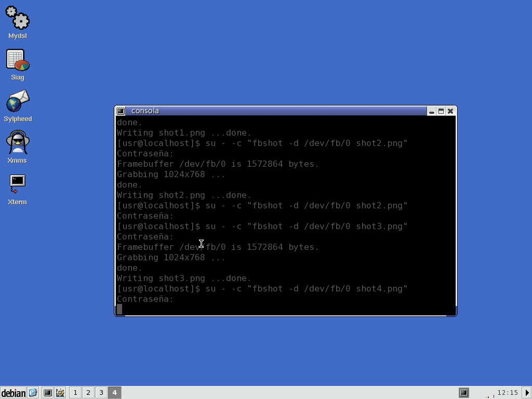Click the 'Writing shot1.png ...done.' line
The height and width of the screenshot is (399, 532).
point(184,132)
